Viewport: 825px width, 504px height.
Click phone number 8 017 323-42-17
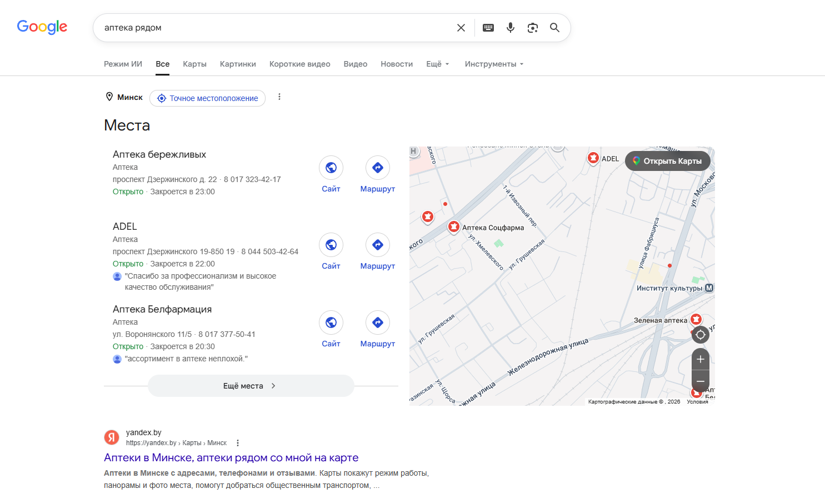pyautogui.click(x=252, y=179)
